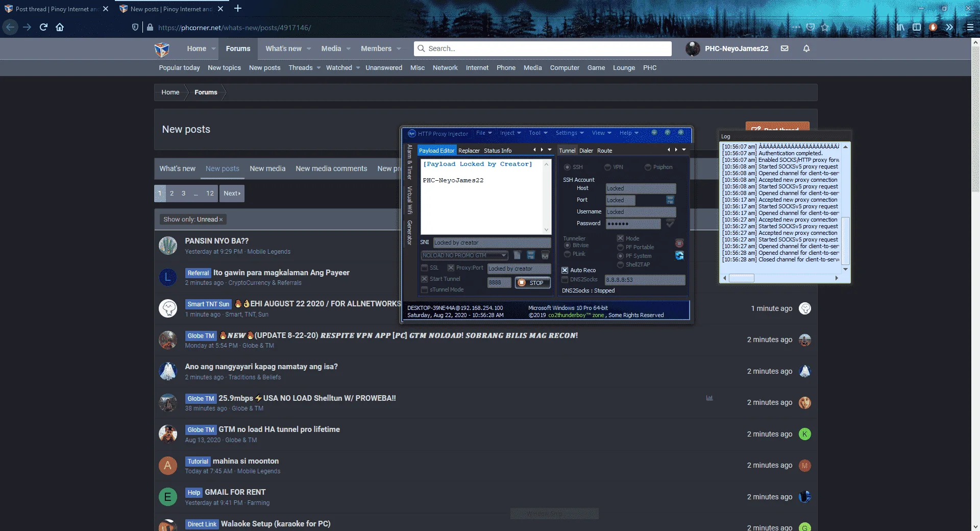This screenshot has width=980, height=531.
Task: Click the checkmark icon beside Password field
Action: pos(670,223)
